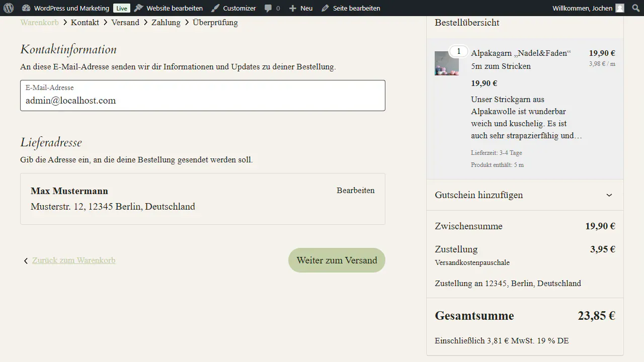Go to Warenkorb breadcrumb step

(39, 22)
